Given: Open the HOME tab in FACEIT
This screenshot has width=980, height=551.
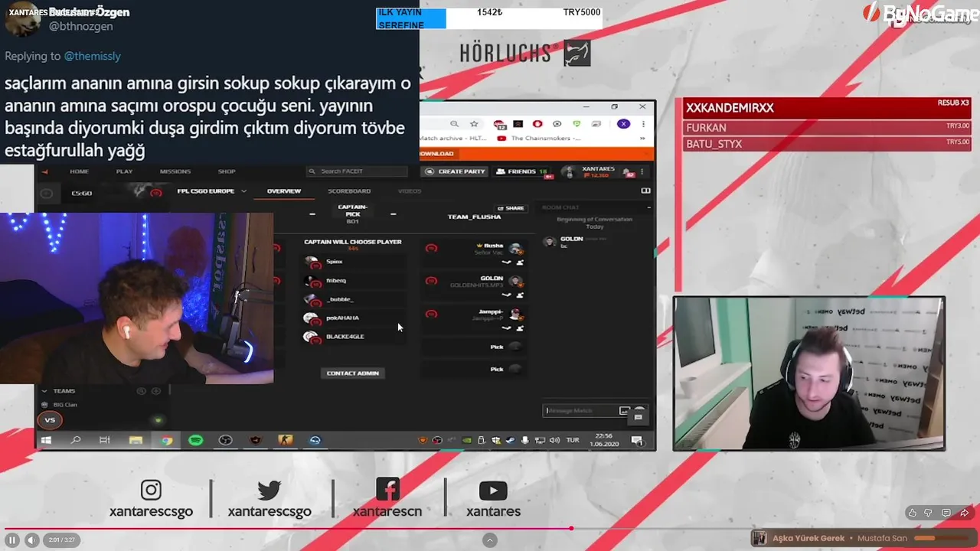Looking at the screenshot, I should (79, 171).
